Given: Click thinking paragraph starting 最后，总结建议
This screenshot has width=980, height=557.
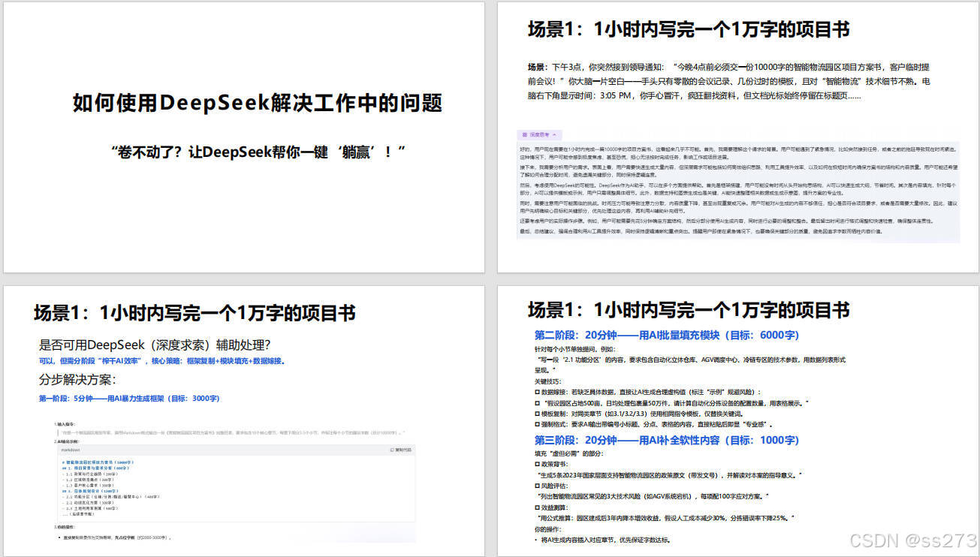Looking at the screenshot, I should (702, 231).
